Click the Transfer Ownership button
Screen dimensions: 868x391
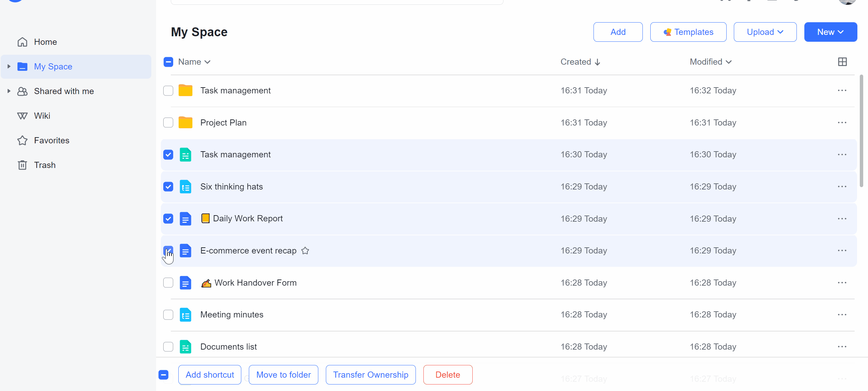coord(370,374)
